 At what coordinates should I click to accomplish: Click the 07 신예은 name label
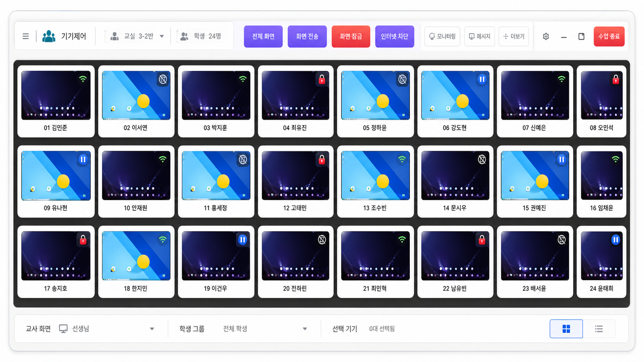coord(534,128)
